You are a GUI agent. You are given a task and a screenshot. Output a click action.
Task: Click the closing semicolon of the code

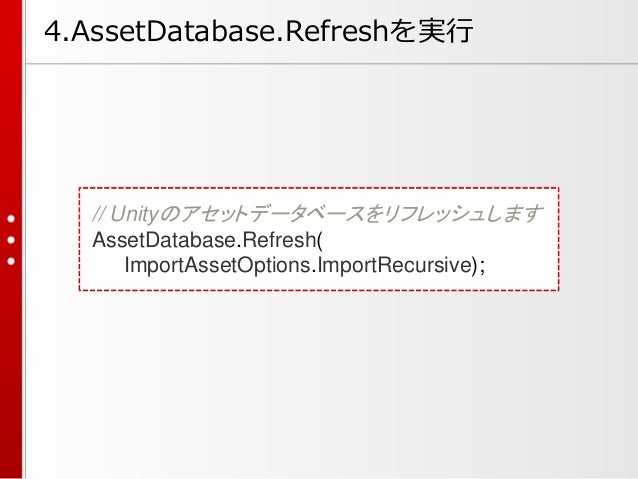pyautogui.click(x=482, y=267)
